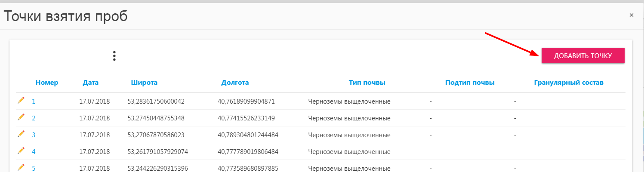Open sample point number 4 link
644x172 pixels.
click(34, 152)
